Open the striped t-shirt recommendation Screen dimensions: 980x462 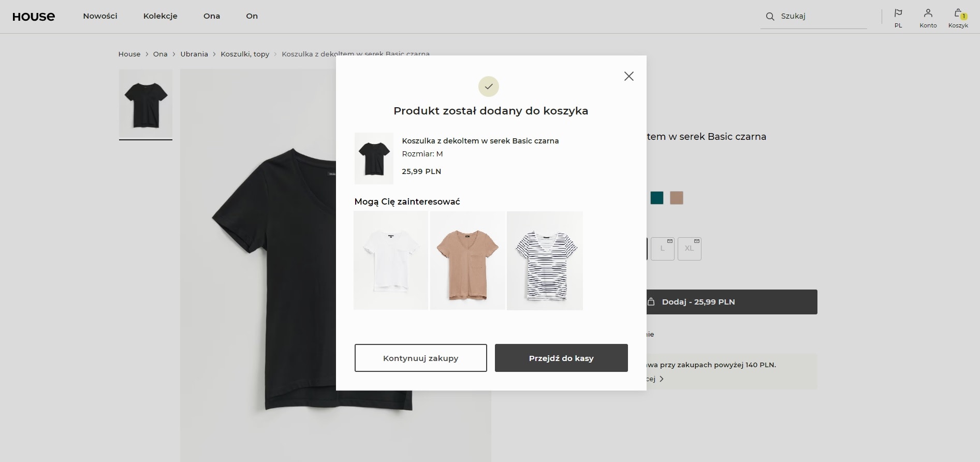545,261
